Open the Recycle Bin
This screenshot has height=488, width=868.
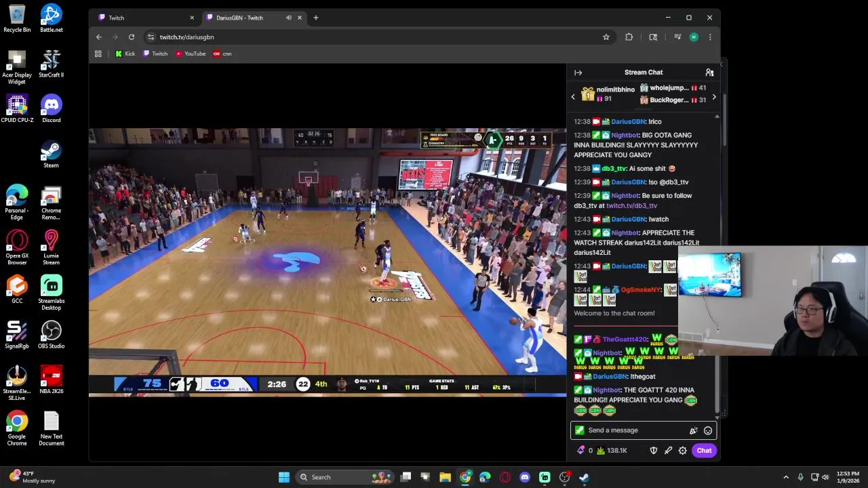tap(17, 18)
